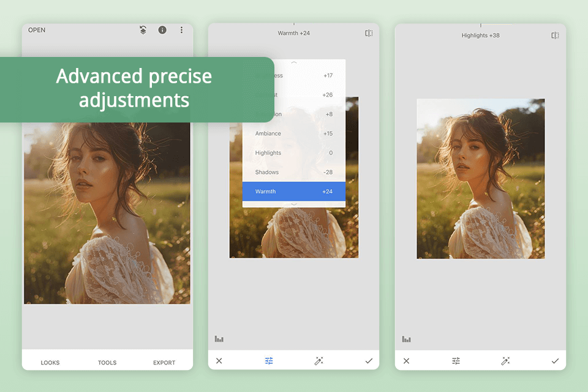
Task: Select the portrait photo in first screen
Action: [107, 213]
